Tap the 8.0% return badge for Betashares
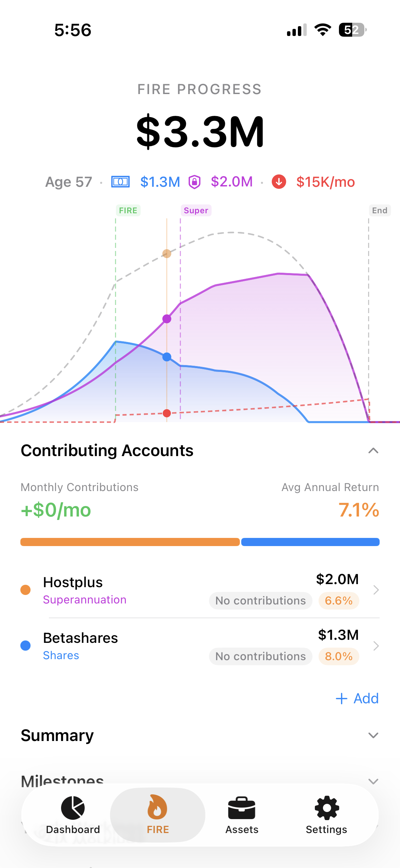The image size is (400, 868). point(339,656)
